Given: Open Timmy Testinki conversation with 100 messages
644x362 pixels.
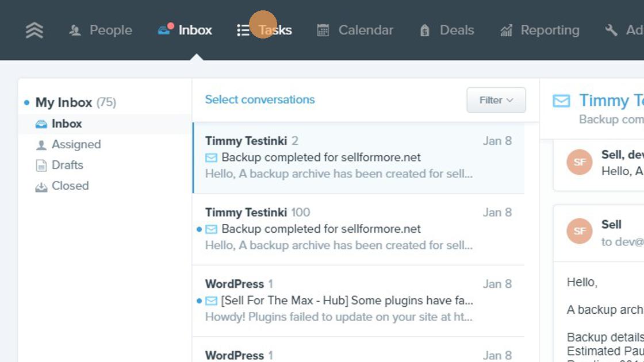Looking at the screenshot, I should click(x=358, y=229).
